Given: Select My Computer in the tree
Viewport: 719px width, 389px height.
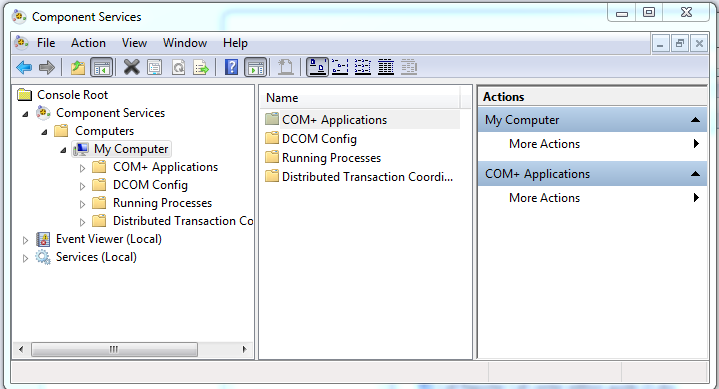Looking at the screenshot, I should tap(131, 149).
